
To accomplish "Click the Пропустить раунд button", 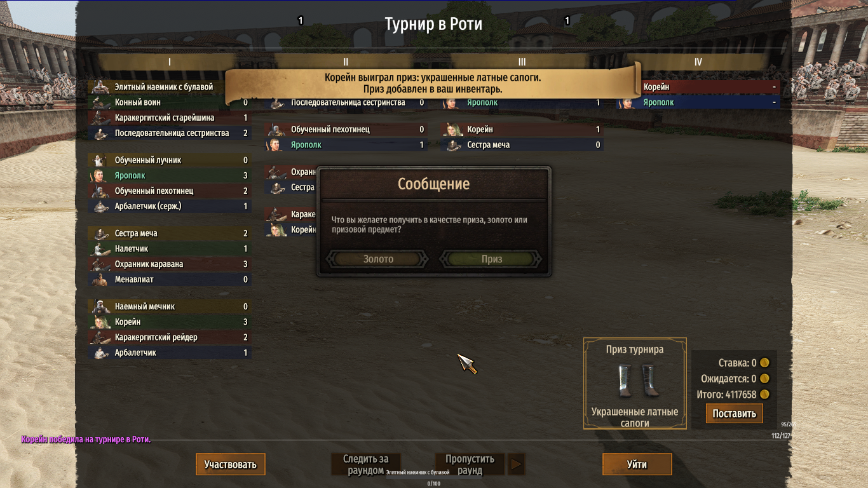I will (470, 464).
